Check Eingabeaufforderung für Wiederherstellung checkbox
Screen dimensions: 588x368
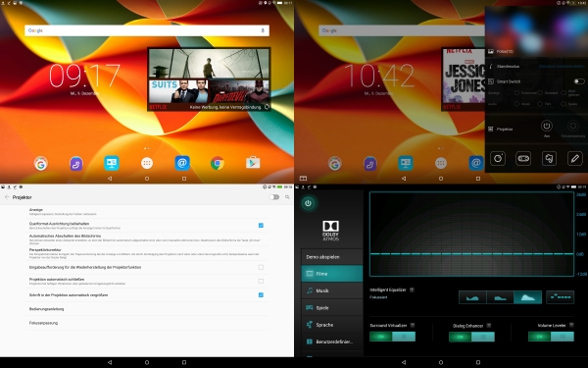pyautogui.click(x=261, y=267)
